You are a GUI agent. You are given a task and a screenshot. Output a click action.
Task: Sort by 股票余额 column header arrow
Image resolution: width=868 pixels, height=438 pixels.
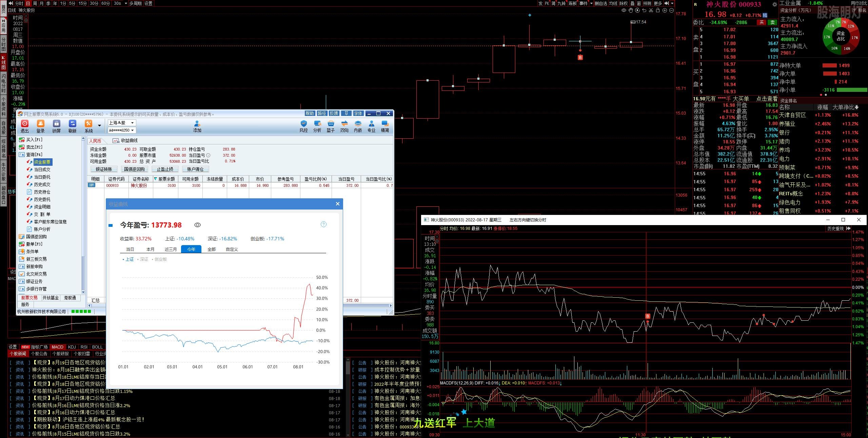[156, 179]
